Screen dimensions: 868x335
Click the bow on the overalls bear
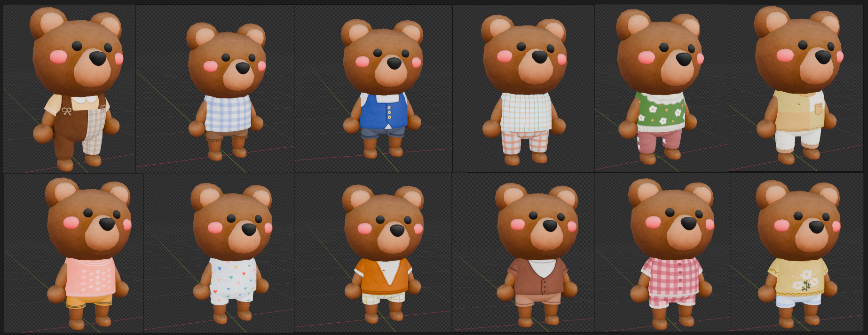point(67,112)
